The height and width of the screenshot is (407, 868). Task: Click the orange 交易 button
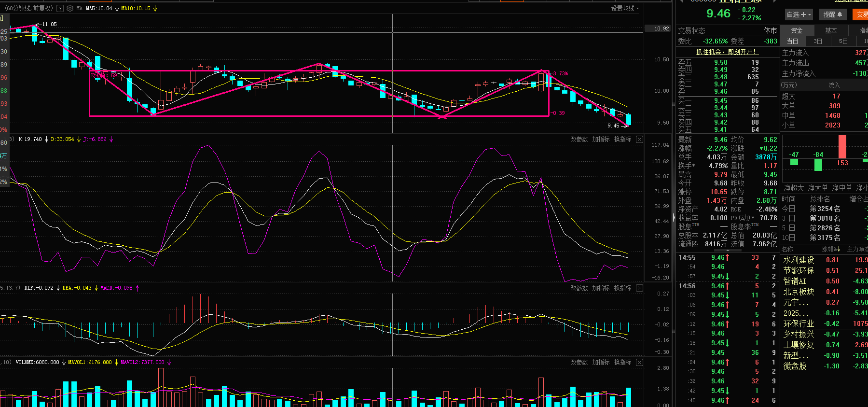click(861, 14)
